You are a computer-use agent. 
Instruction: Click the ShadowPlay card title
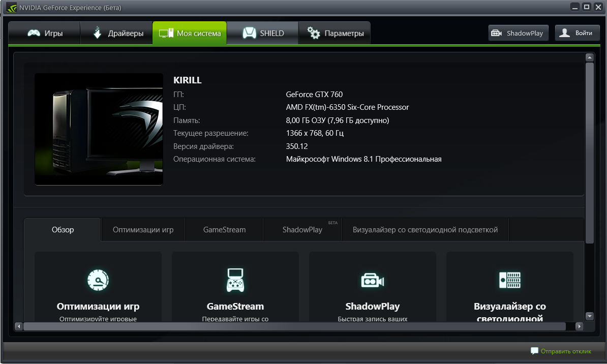click(x=373, y=307)
